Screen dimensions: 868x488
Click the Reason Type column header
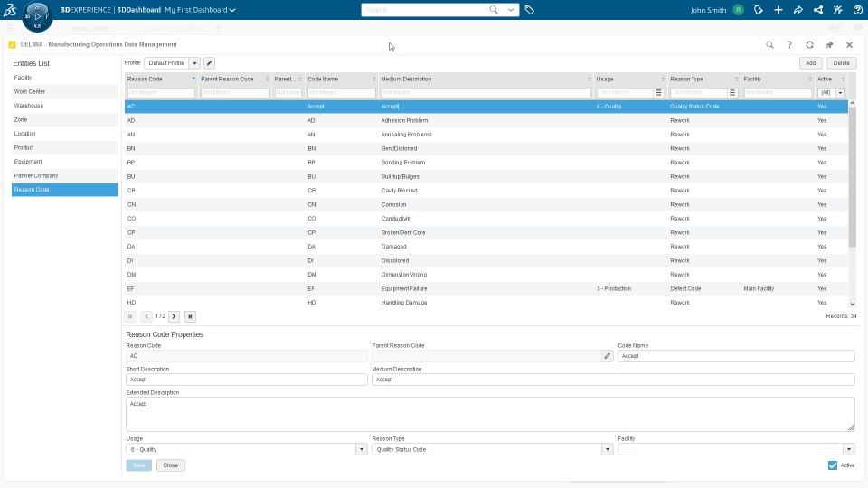pos(703,80)
